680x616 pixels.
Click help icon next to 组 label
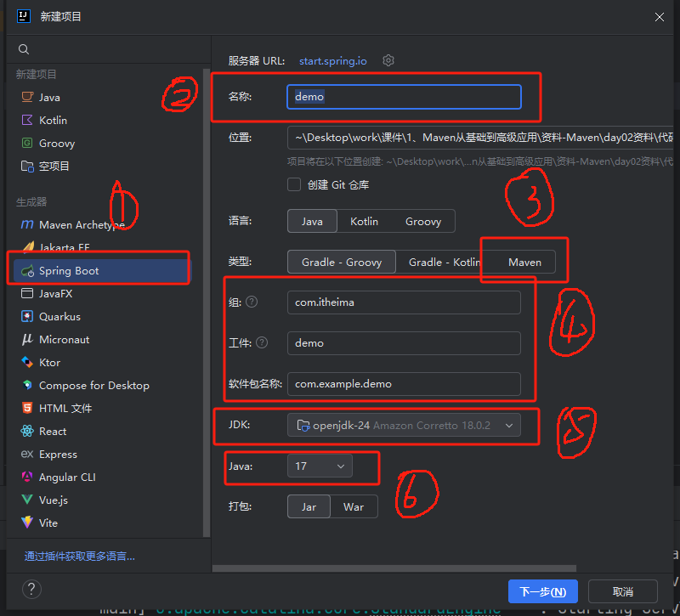coord(252,302)
